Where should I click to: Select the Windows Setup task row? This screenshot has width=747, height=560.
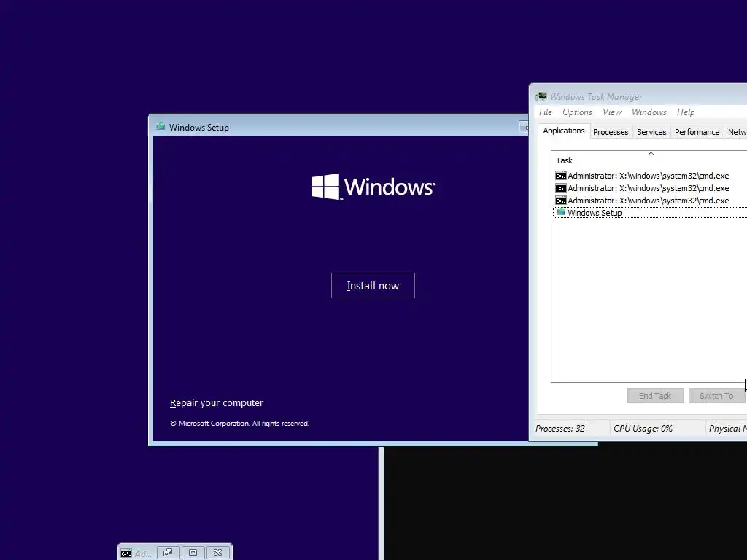(x=649, y=213)
